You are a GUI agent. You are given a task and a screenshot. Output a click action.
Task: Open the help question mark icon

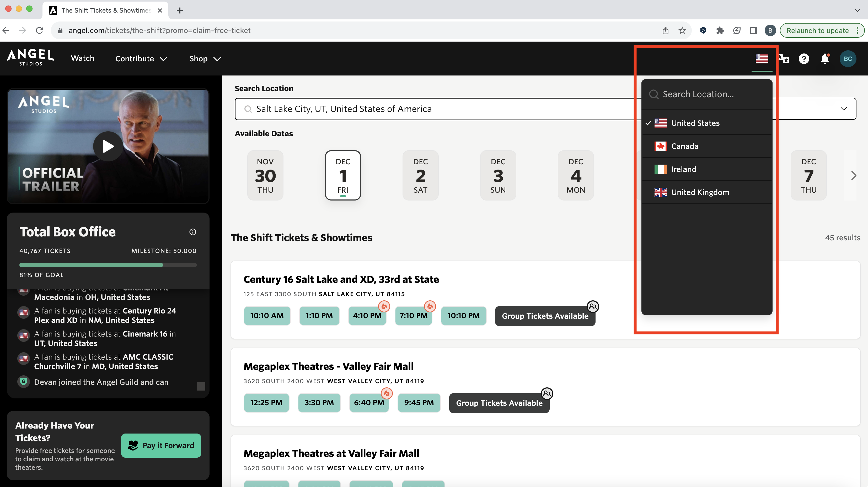click(x=804, y=59)
